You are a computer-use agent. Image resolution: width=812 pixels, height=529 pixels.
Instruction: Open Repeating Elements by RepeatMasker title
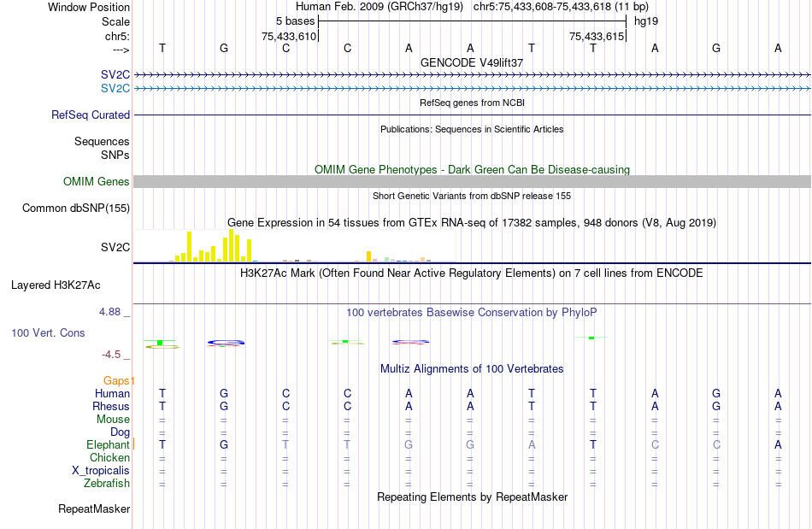pyautogui.click(x=472, y=497)
